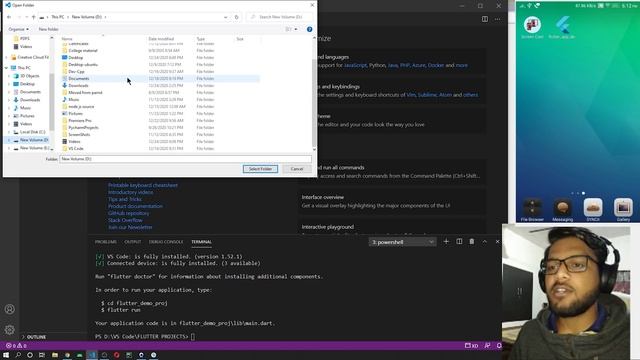Viewport: 640px width, 360px height.
Task: Select This PC in address breadcrumb
Action: click(x=58, y=17)
